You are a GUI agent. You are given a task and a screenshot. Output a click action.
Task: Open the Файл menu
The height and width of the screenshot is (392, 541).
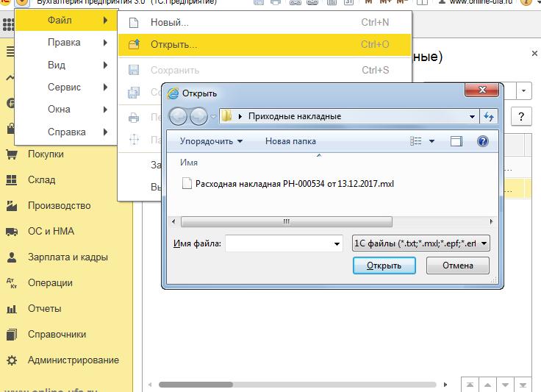coord(66,21)
